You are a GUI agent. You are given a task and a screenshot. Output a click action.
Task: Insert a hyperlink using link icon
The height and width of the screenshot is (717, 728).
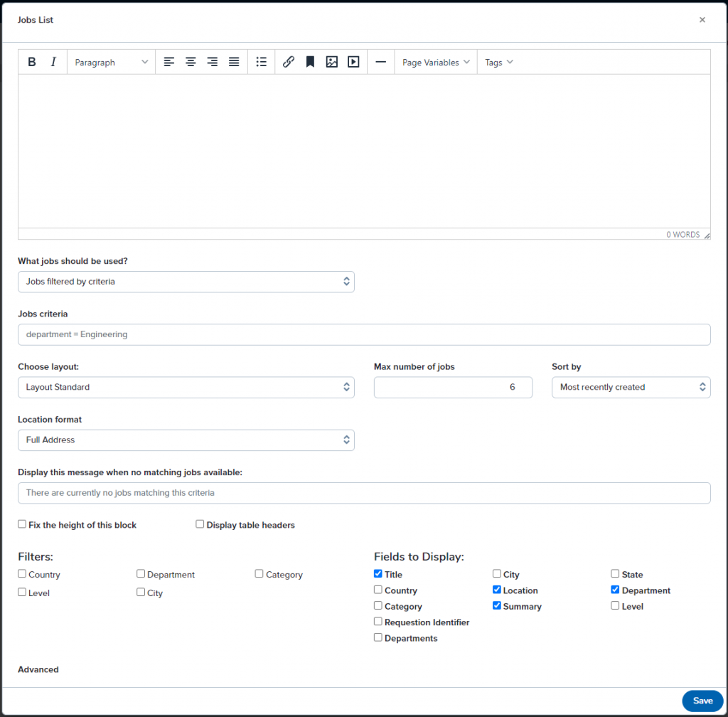pos(289,63)
